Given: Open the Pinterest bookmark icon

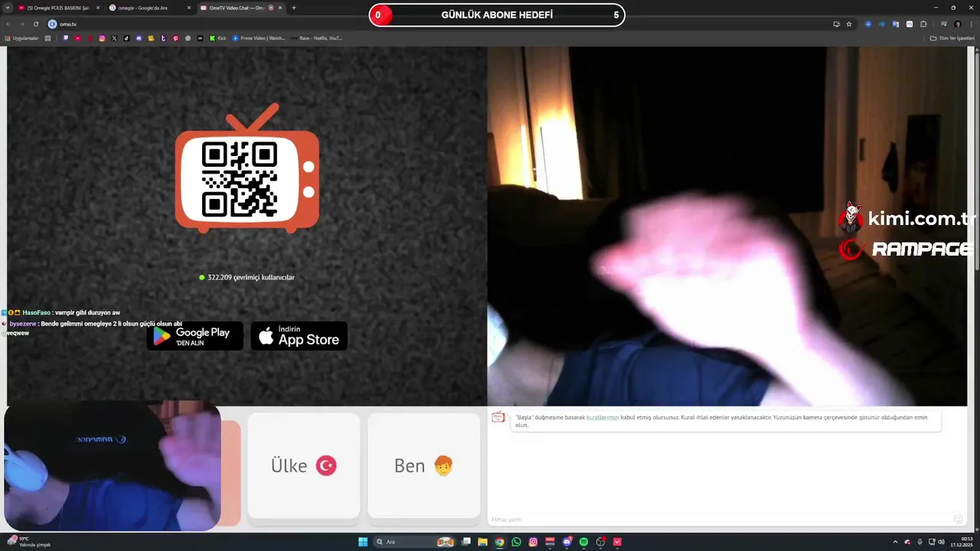Looking at the screenshot, I should [175, 37].
